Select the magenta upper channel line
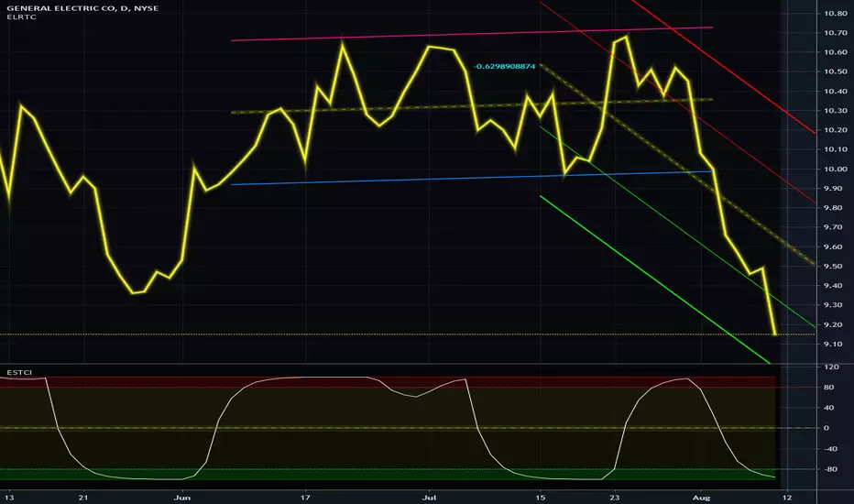The height and width of the screenshot is (504, 854). [472, 34]
